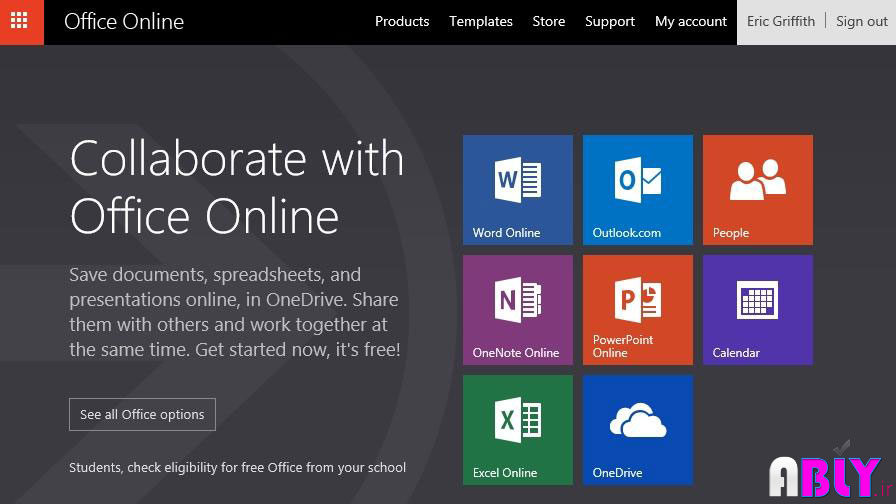Image resolution: width=896 pixels, height=504 pixels.
Task: Launch the PowerPoint Online tile
Action: (638, 310)
